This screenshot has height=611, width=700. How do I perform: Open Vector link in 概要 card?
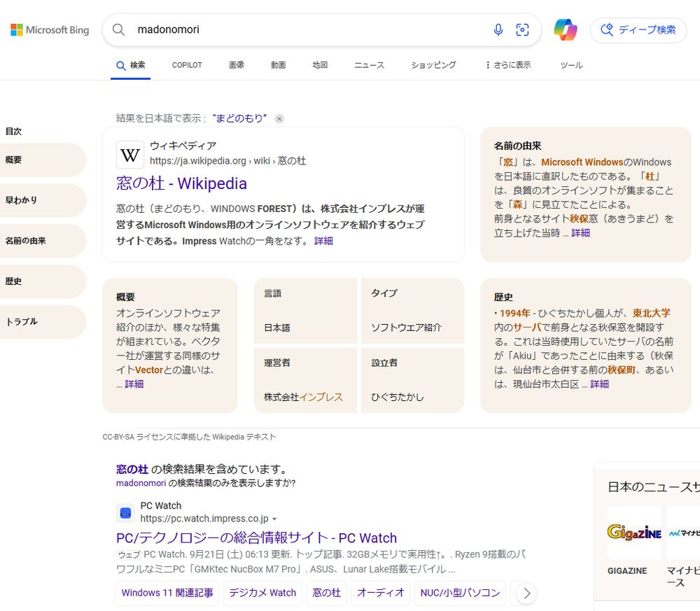click(x=148, y=370)
